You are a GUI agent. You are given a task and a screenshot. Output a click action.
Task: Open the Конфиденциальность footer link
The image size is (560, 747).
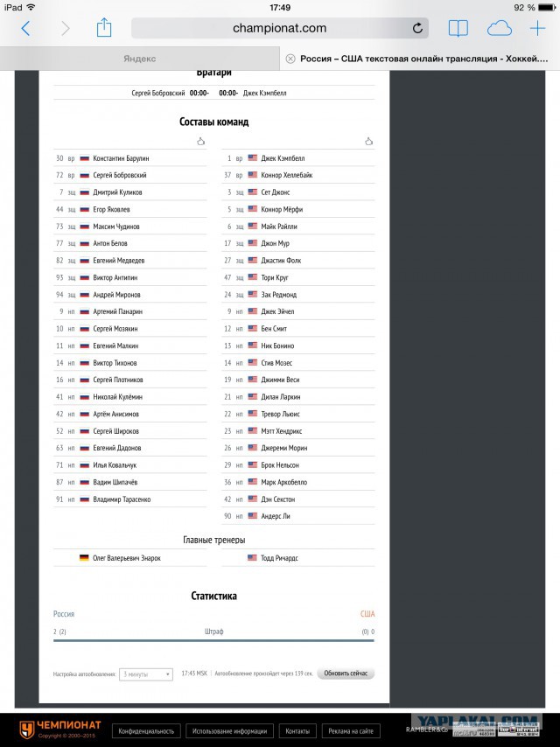pos(146,730)
